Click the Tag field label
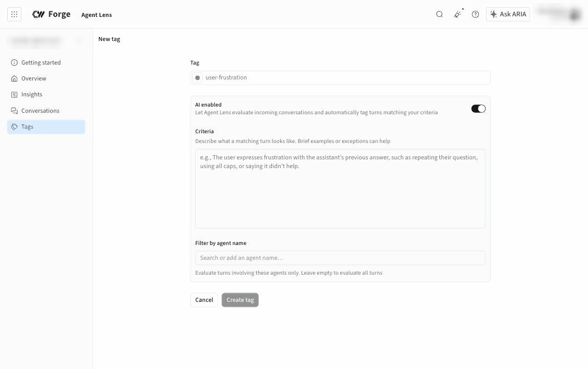The height and width of the screenshot is (369, 588). tap(195, 63)
